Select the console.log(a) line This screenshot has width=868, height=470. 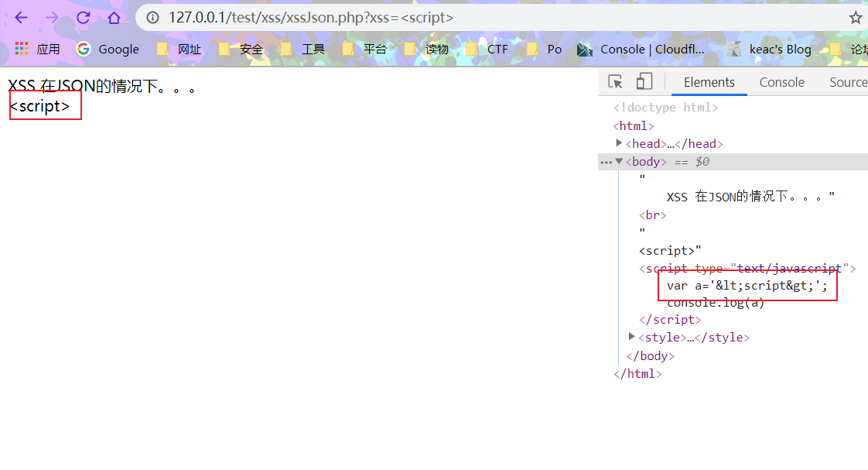click(x=716, y=303)
